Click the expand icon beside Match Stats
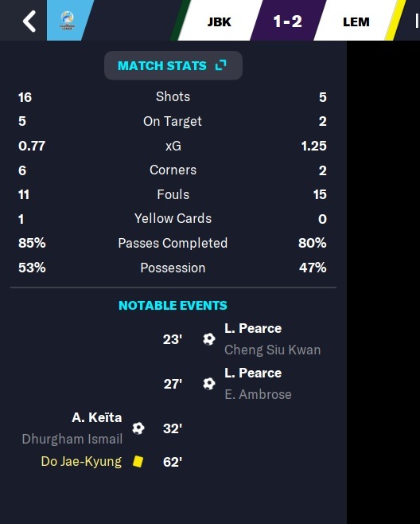This screenshot has height=524, width=420. click(x=220, y=65)
